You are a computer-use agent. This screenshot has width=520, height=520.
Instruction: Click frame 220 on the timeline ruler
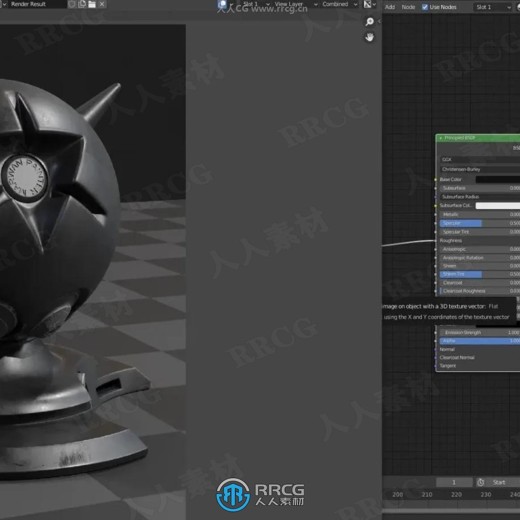point(456,495)
